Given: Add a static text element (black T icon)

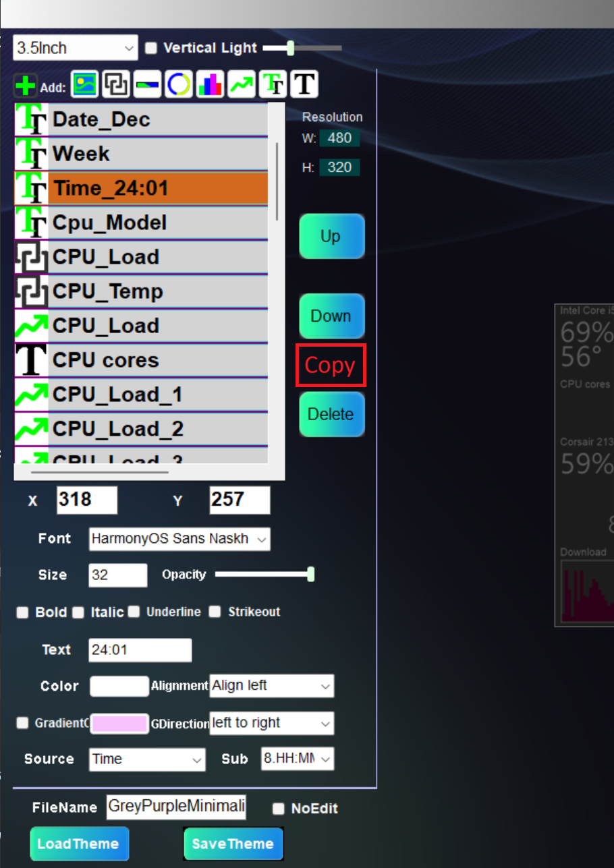Looking at the screenshot, I should 304,85.
